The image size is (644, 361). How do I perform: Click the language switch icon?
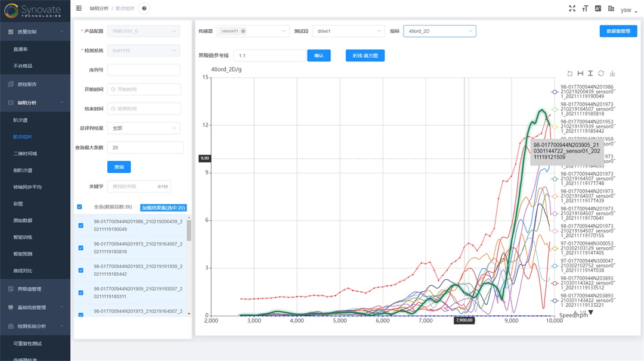point(611,8)
